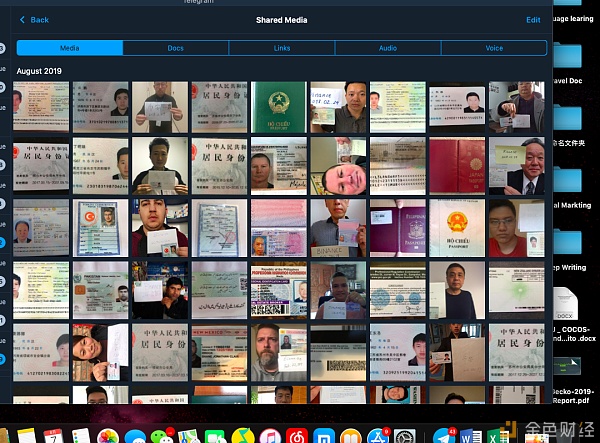Launch Maps from the dock
600x443 pixels.
(189, 436)
